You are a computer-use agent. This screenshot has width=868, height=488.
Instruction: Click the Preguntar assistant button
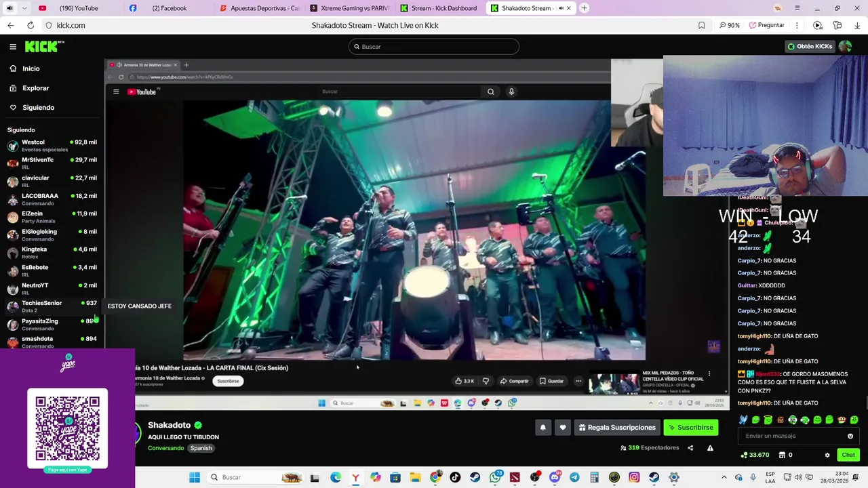pyautogui.click(x=767, y=25)
